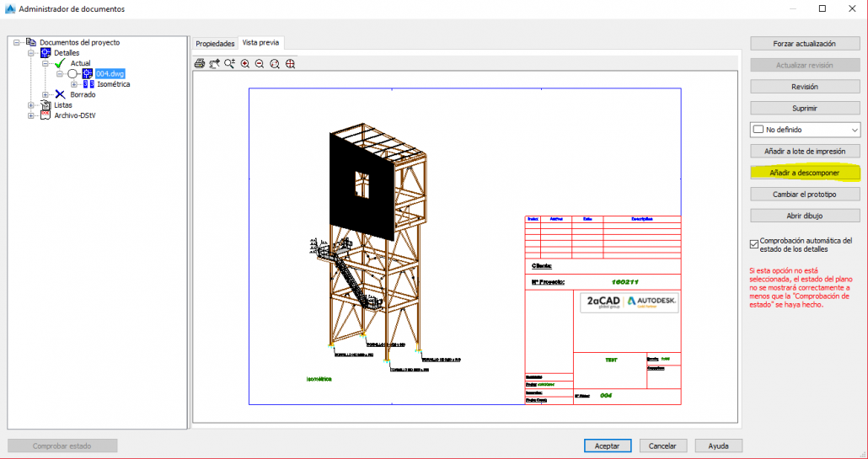Toggle Comprobación automática del estado checkbox
Image resolution: width=868 pixels, height=459 pixels.
tap(754, 244)
